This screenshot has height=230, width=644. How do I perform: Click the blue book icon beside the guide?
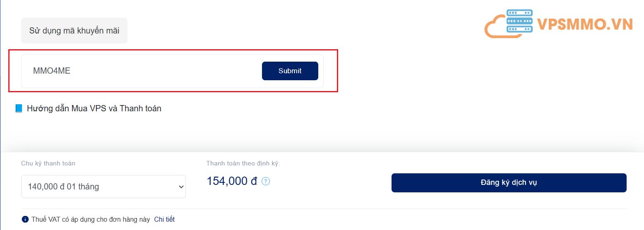tap(19, 108)
